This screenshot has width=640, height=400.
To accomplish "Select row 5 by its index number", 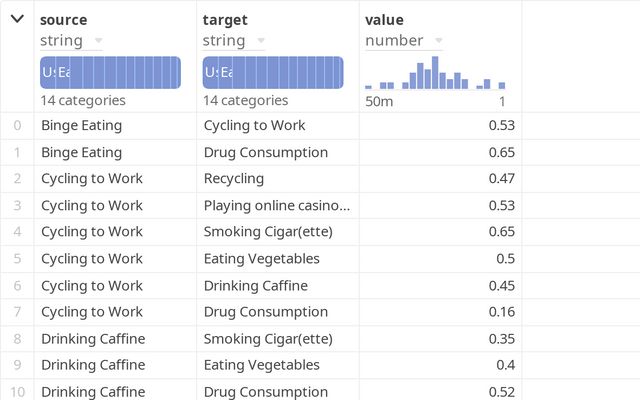I will (x=17, y=259).
